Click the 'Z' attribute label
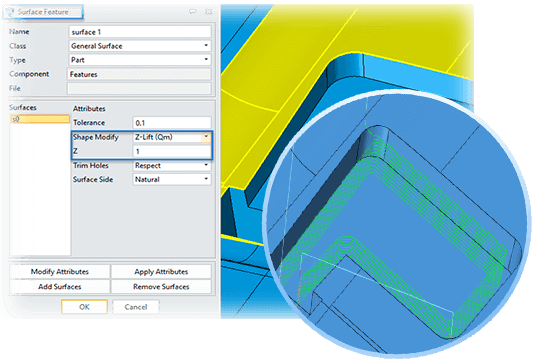The height and width of the screenshot is (360, 533). 75,151
